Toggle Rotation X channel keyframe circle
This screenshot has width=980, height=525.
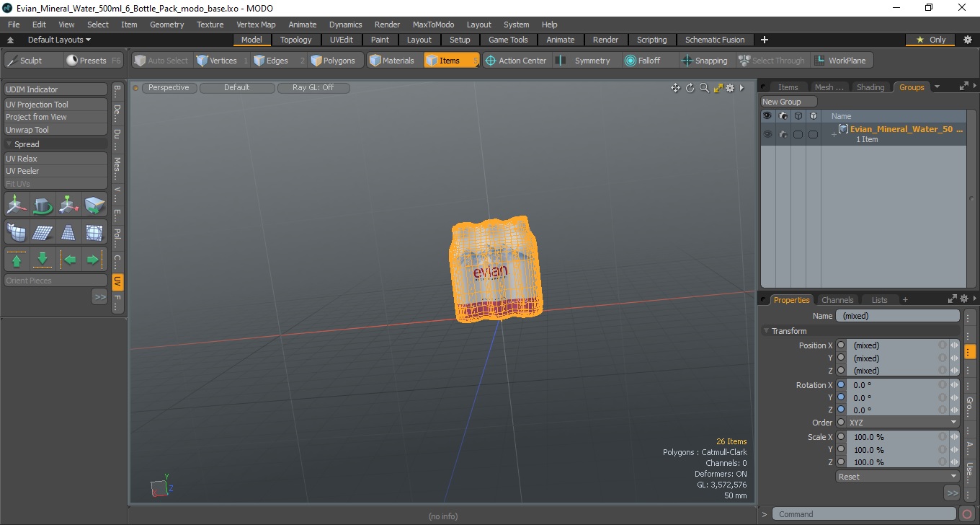point(840,385)
